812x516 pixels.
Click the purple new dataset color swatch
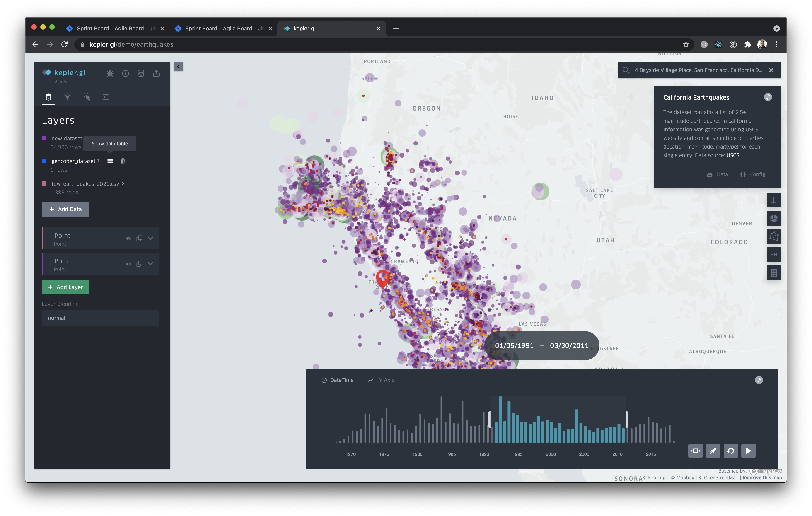pos(44,138)
